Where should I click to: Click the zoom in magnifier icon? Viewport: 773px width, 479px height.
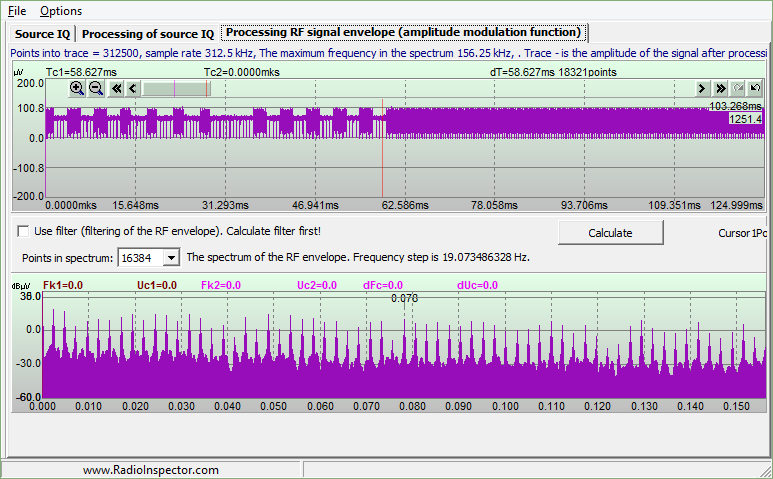[x=77, y=88]
